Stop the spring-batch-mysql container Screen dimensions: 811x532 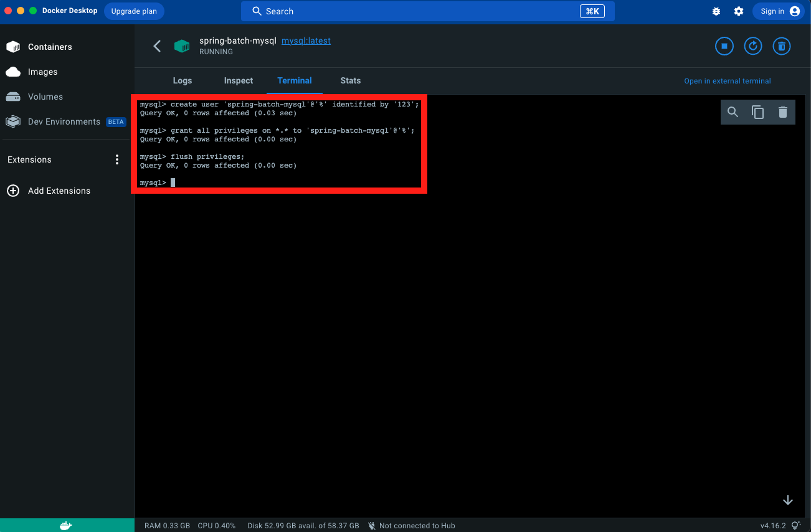pos(724,46)
